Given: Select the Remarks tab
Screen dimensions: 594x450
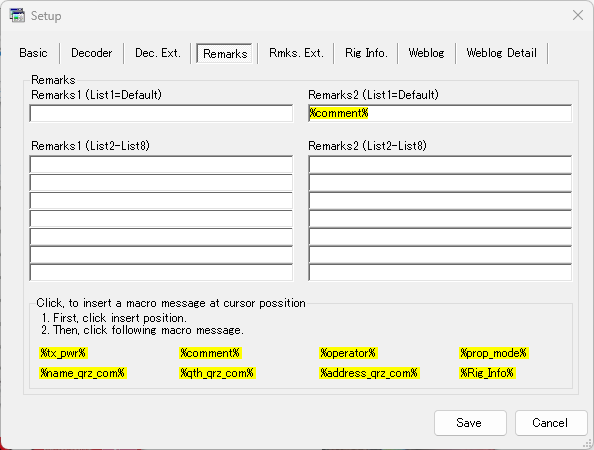Looking at the screenshot, I should [x=225, y=53].
